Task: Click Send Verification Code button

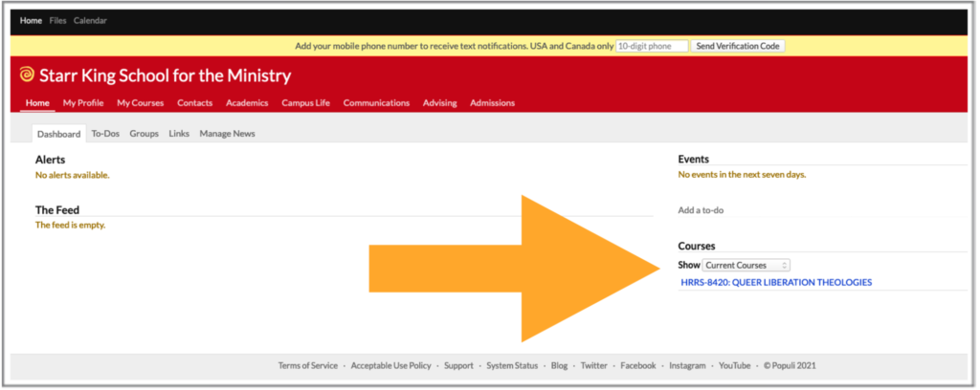Action: 738,46
